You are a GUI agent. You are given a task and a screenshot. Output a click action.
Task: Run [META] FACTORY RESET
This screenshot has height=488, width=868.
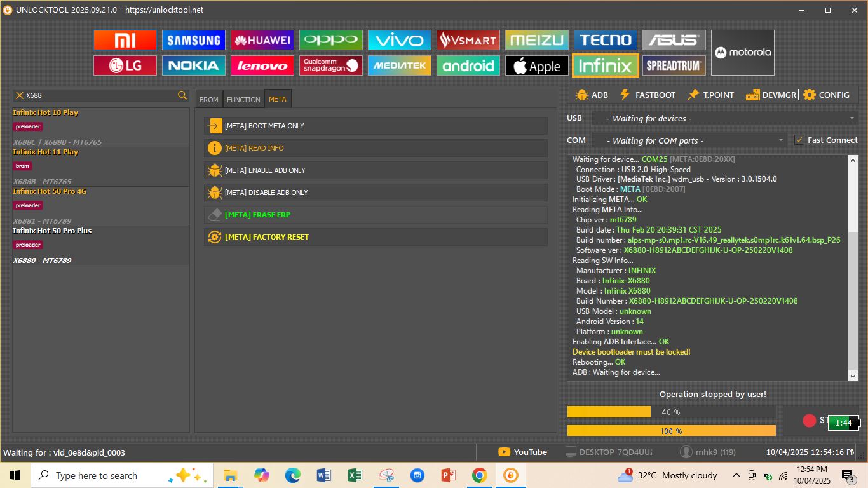(376, 237)
